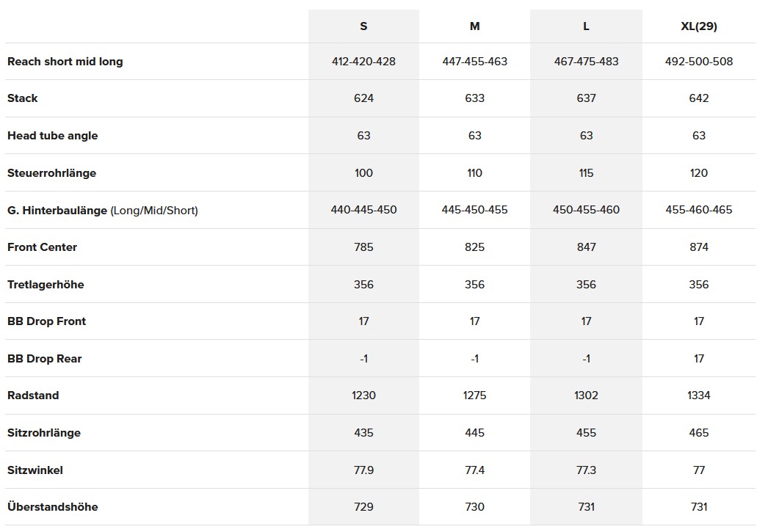The height and width of the screenshot is (532, 768).
Task: Select the BB Drop Rear label
Action: pyautogui.click(x=44, y=359)
